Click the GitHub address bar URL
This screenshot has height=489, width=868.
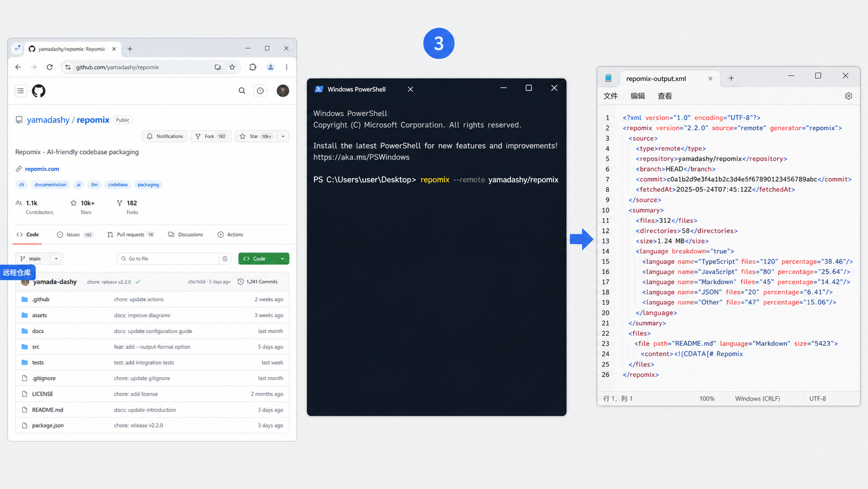pyautogui.click(x=117, y=67)
